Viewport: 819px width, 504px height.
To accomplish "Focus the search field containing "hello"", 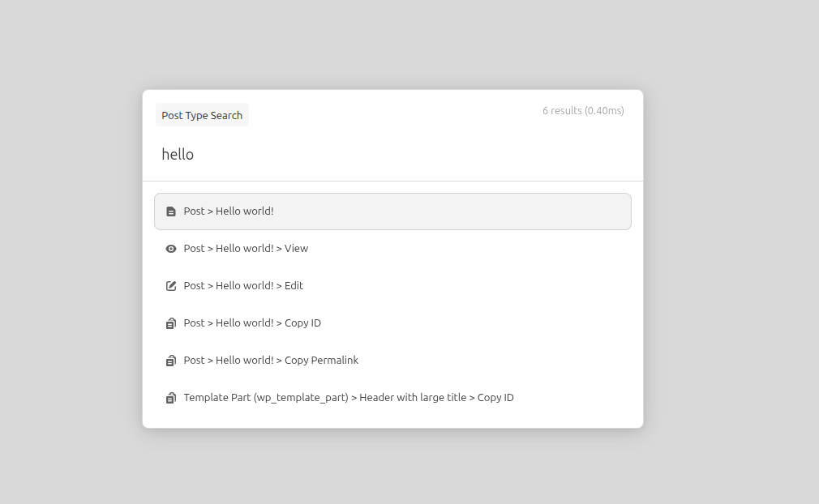I will click(x=392, y=154).
